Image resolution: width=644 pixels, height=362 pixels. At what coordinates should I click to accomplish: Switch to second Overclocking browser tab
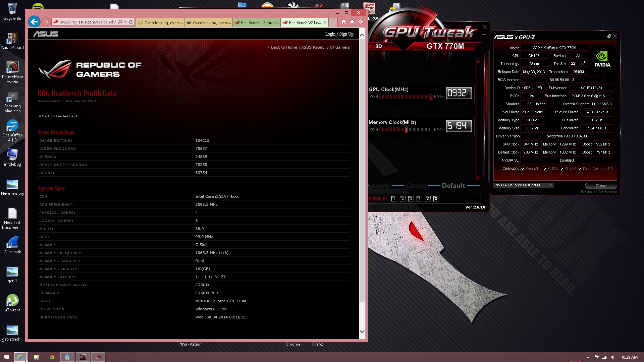click(209, 22)
